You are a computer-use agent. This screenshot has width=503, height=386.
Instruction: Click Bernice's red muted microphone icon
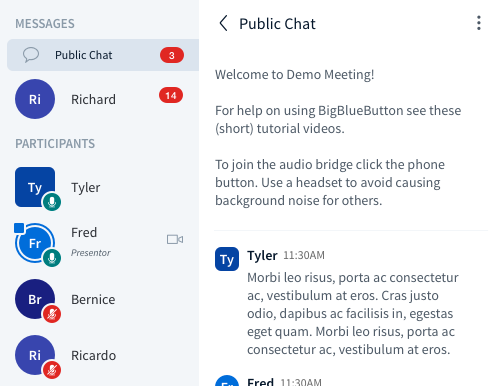[x=52, y=314]
